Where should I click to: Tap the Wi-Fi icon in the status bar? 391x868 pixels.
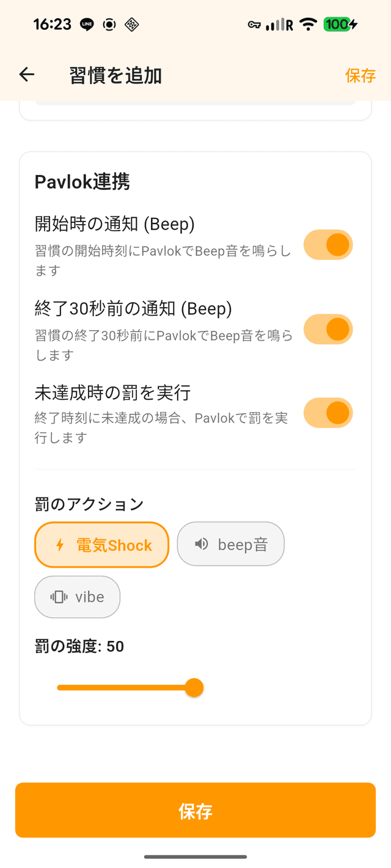pyautogui.click(x=309, y=24)
